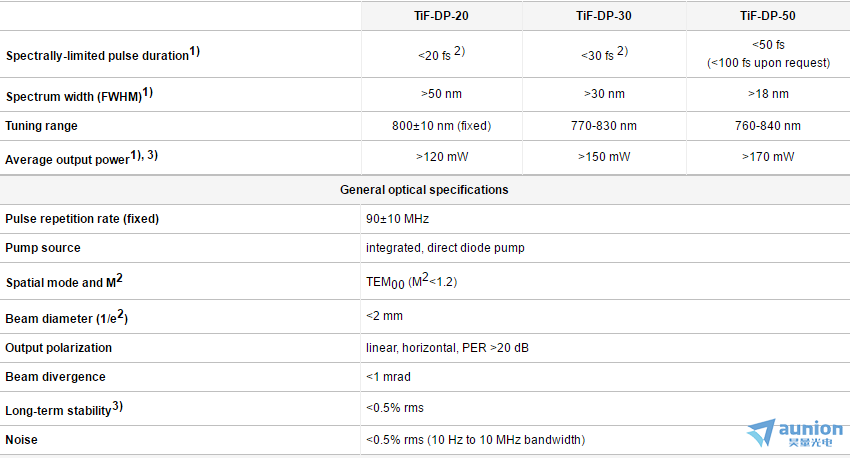
Task: Select the TiF-DP-30 column header
Action: 604,16
